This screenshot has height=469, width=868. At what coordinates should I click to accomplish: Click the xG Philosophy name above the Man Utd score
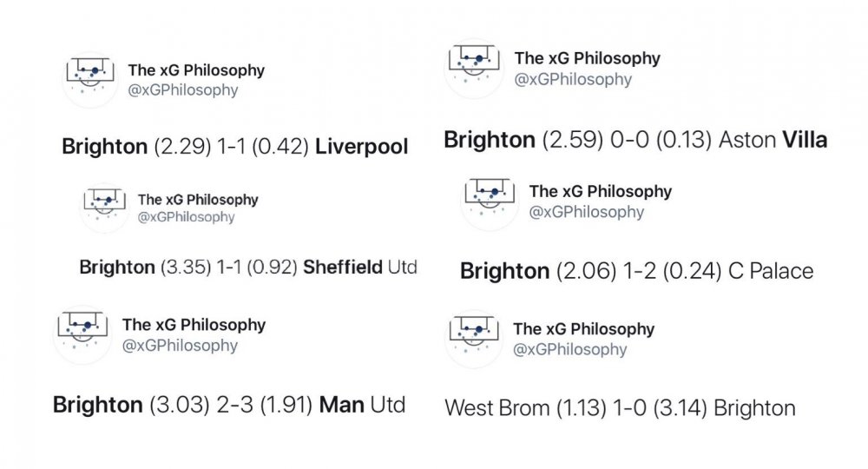pos(194,325)
